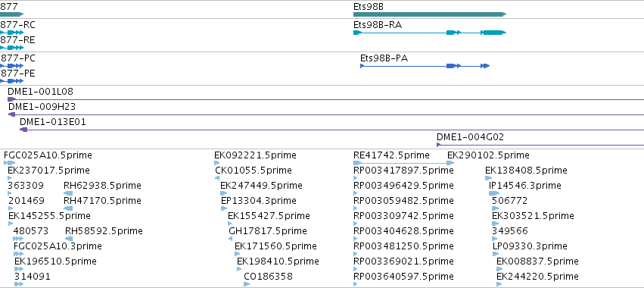Click the EK145255.5prime EST label
Viewport: 644px width, 288px height.
coord(49,216)
